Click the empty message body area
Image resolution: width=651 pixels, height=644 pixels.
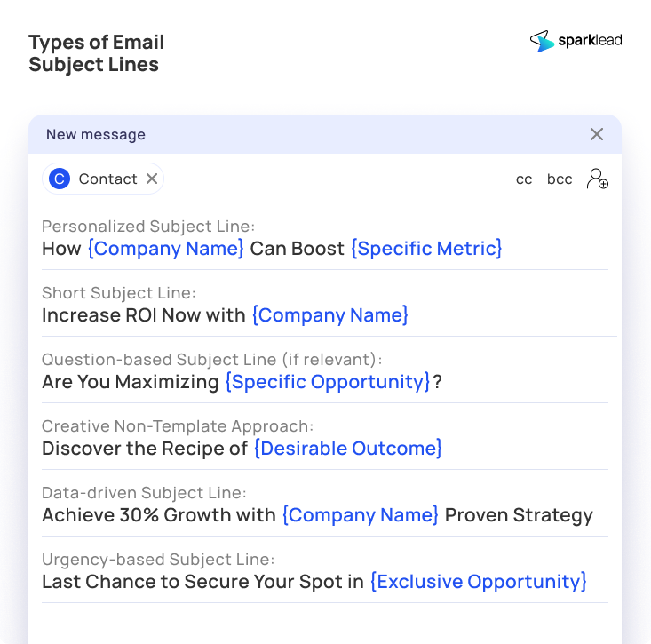325,624
